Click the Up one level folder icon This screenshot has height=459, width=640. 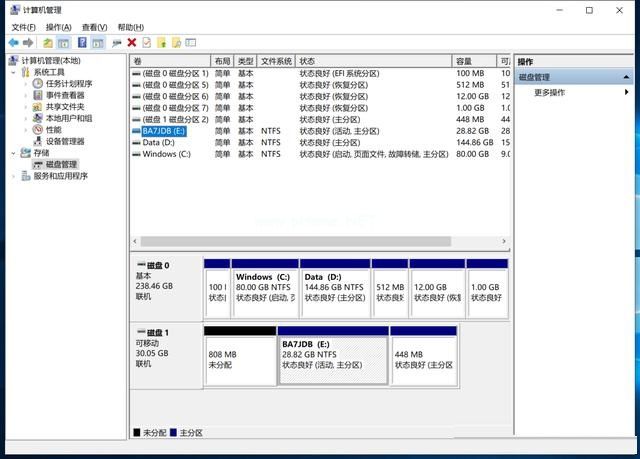coord(47,43)
